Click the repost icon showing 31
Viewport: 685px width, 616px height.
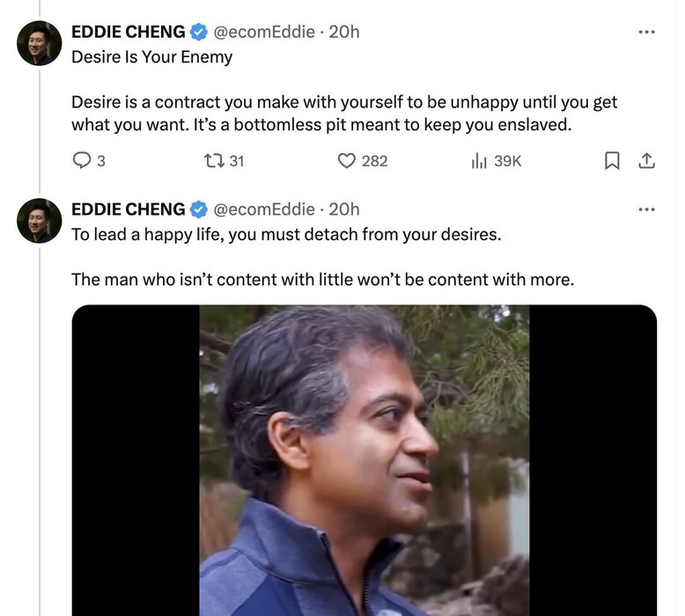(215, 161)
